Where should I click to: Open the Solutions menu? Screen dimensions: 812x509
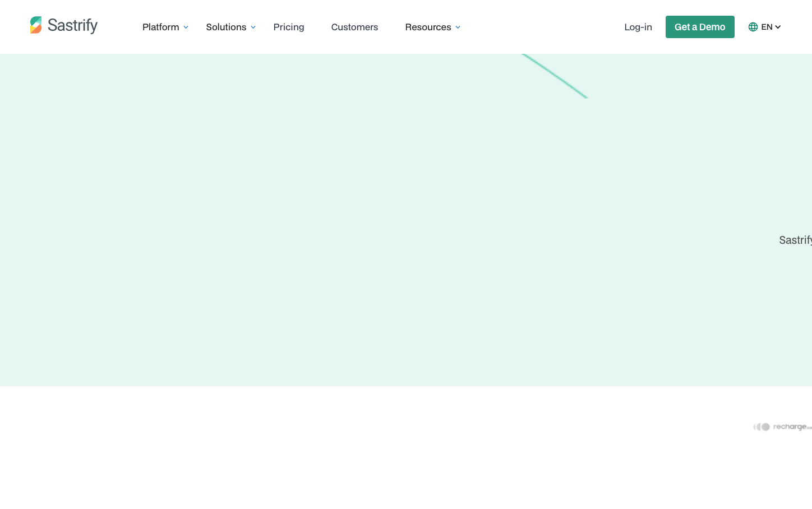[x=226, y=27]
